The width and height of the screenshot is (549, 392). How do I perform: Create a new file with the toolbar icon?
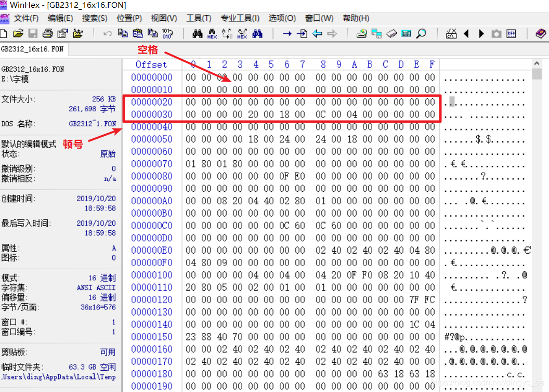coord(3,34)
